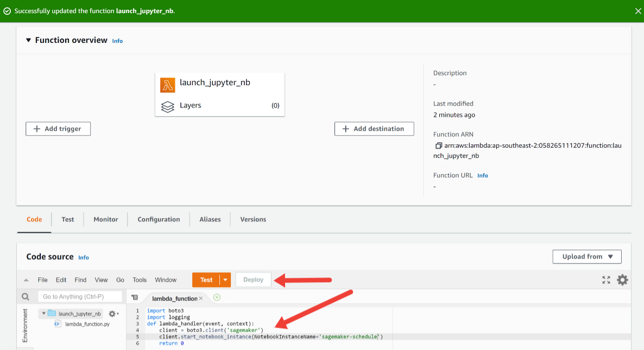
Task: Expand the Upload from dropdown
Action: [x=586, y=257]
